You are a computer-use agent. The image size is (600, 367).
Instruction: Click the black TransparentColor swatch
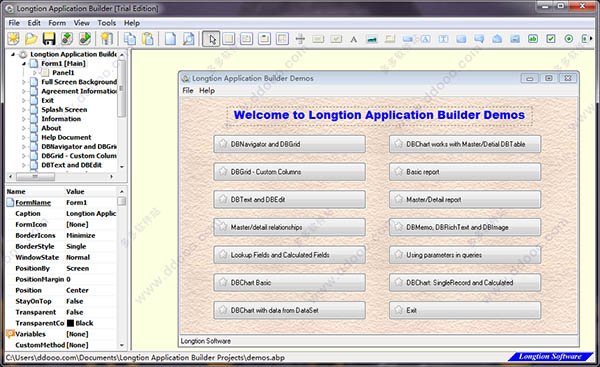tap(70, 323)
